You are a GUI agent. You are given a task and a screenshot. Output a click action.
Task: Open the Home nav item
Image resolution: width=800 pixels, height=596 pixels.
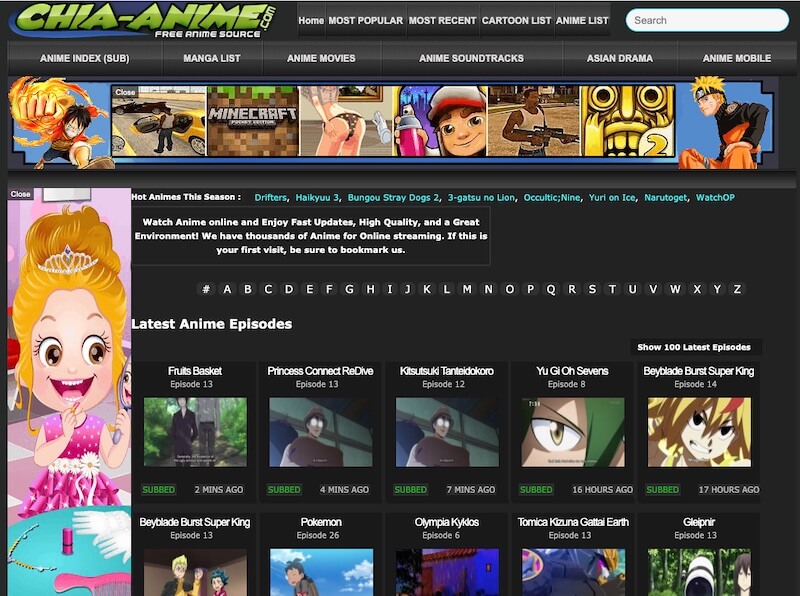311,20
